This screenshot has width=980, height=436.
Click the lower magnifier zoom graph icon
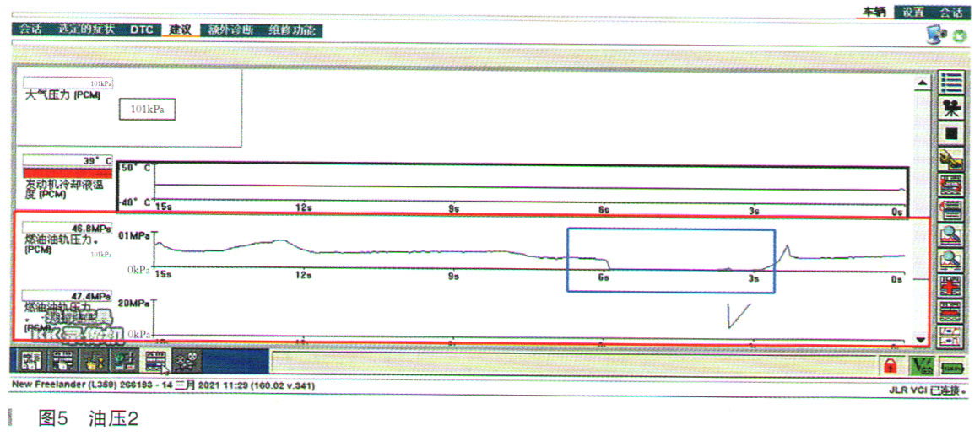click(x=951, y=259)
